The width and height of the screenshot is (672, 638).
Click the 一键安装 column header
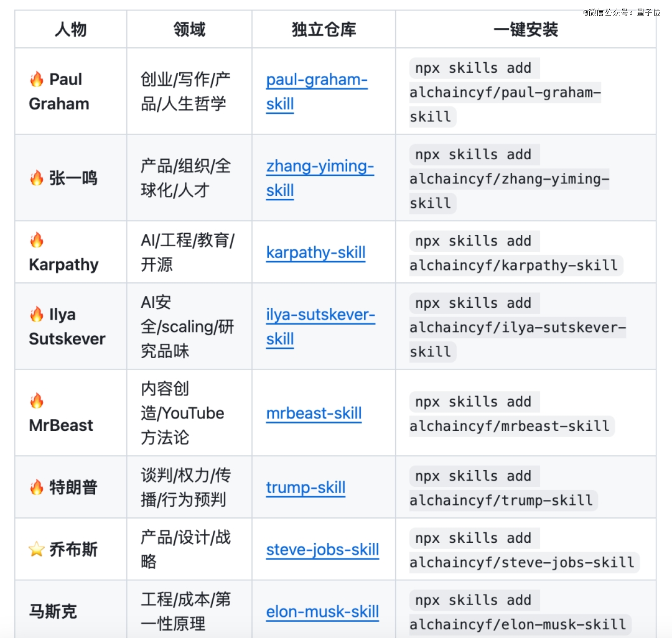point(525,30)
